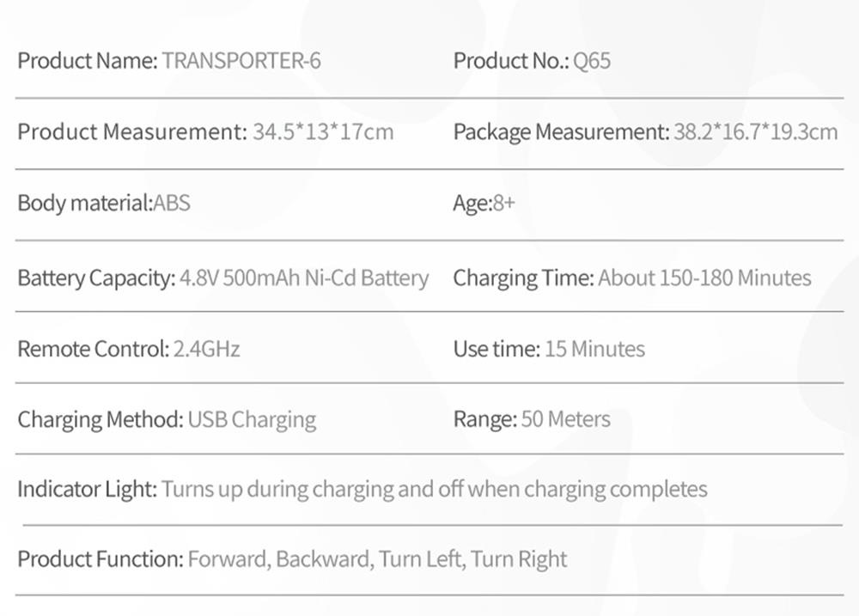Click the Product Measurement label
The height and width of the screenshot is (616, 859).
131,132
